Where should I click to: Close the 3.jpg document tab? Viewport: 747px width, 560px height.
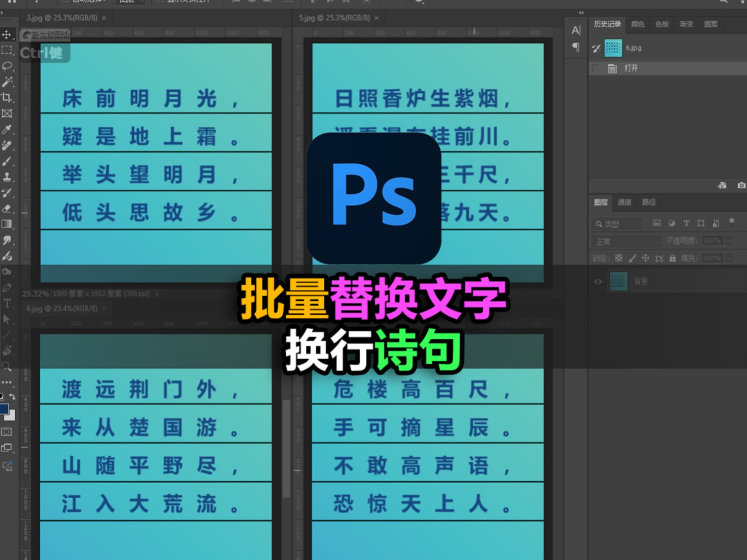(104, 18)
